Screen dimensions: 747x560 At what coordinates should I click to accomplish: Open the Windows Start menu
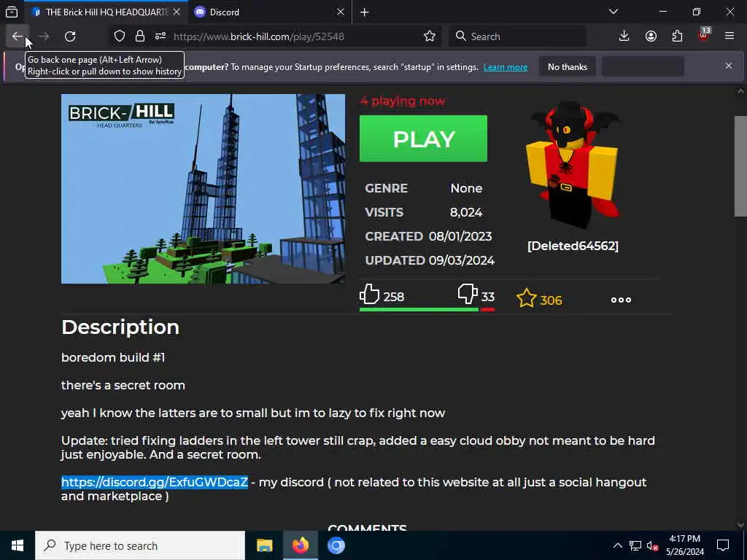[x=18, y=545]
